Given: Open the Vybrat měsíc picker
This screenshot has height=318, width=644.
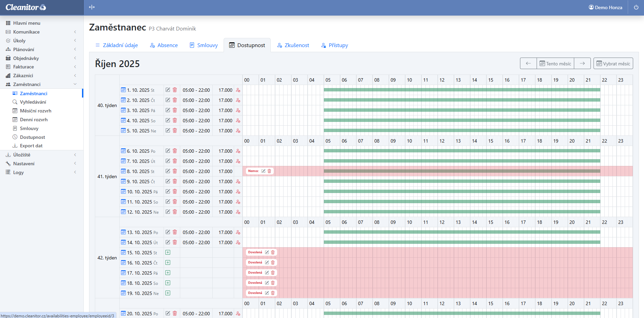Looking at the screenshot, I should [x=613, y=64].
